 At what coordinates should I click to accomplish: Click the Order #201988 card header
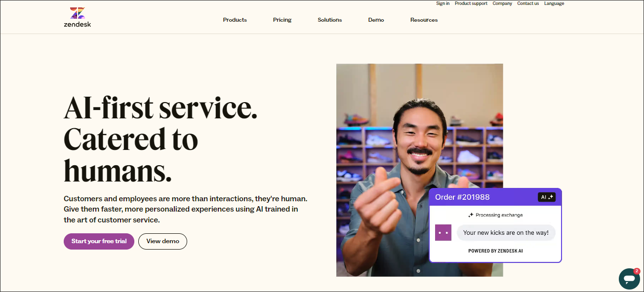(495, 197)
